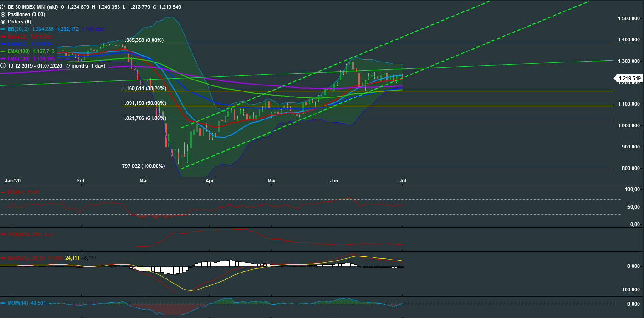Toggle the Positionen radio indicator
The image size is (644, 318).
(3, 14)
